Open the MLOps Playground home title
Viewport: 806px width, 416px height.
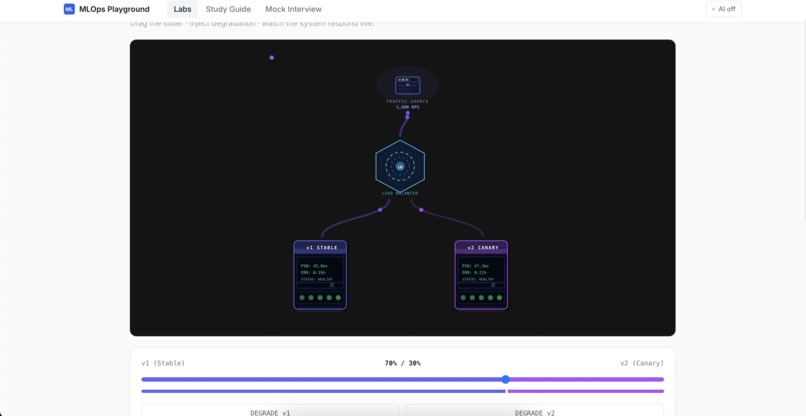(114, 9)
